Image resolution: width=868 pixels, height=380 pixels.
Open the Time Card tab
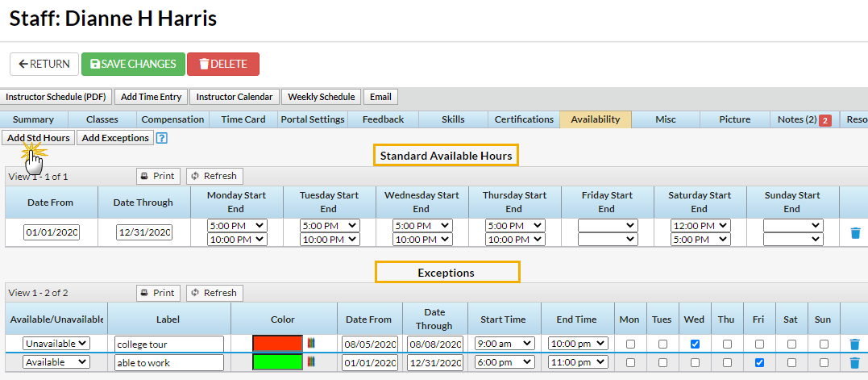click(243, 119)
